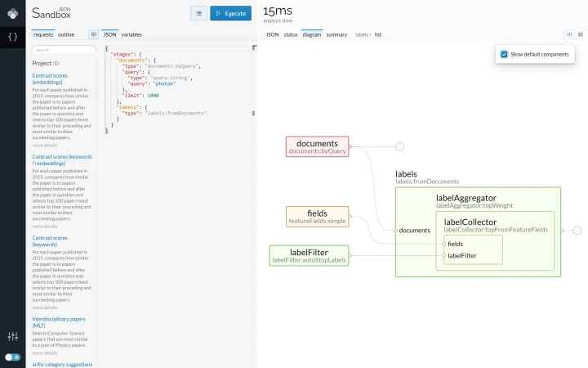Select the JSON editor tab
Viewport: 588px width, 368px height.
tap(110, 34)
